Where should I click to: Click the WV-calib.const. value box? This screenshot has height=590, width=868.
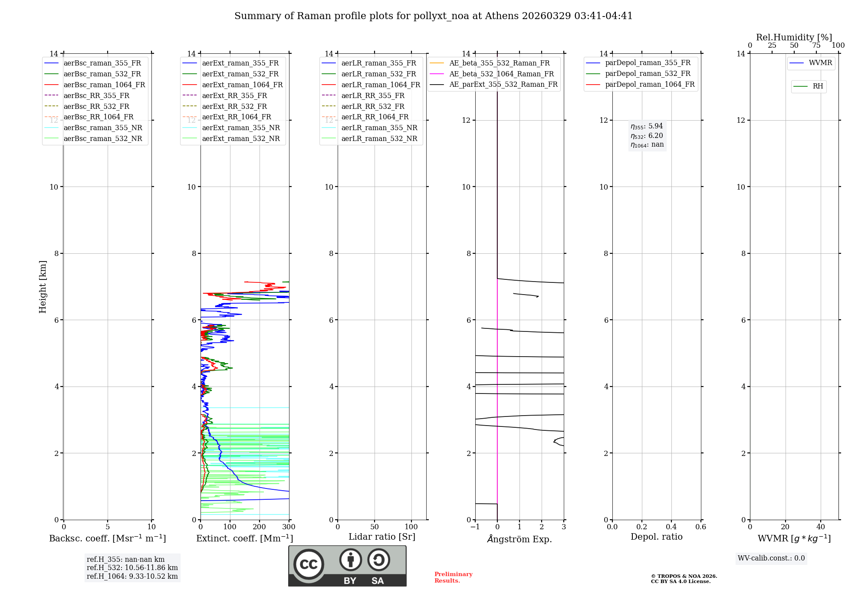pos(771,558)
